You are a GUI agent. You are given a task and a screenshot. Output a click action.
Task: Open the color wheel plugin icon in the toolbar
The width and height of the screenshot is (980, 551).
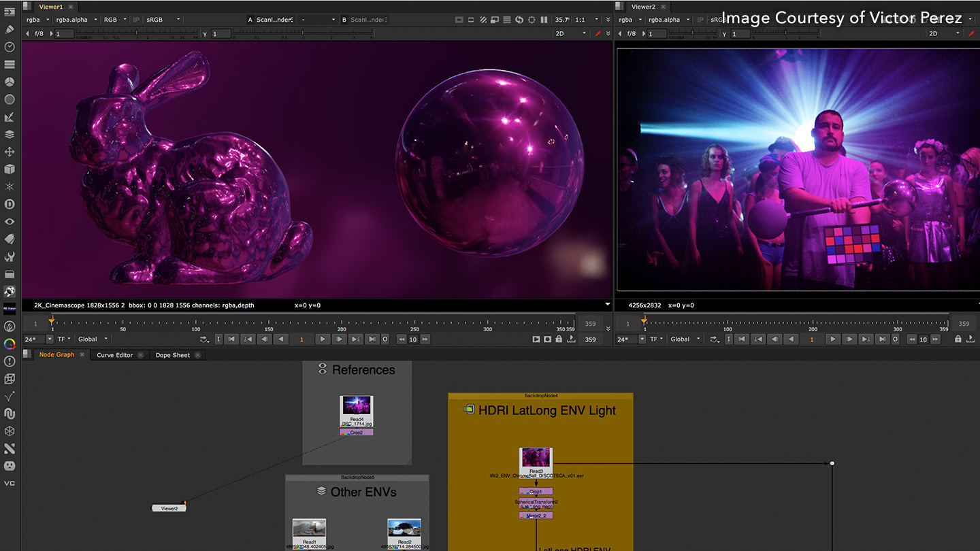coord(10,344)
